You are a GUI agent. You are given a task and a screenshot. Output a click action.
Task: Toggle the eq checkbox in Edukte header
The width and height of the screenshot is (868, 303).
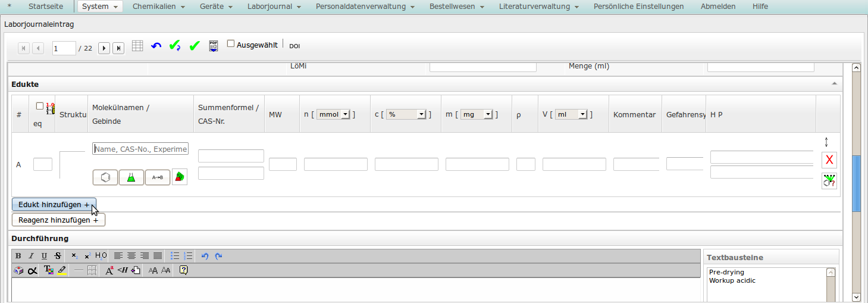(x=40, y=106)
